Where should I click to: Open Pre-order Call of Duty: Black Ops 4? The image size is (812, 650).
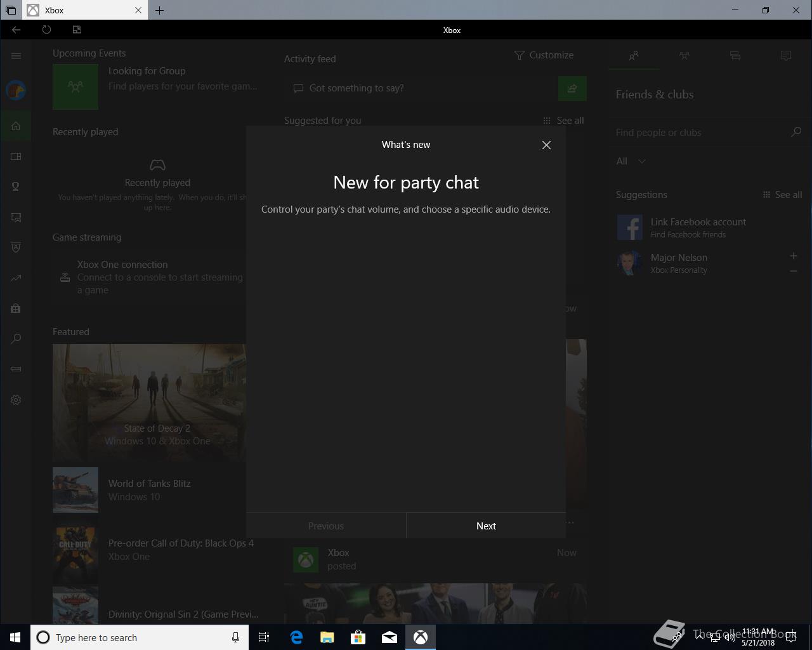tap(155, 550)
